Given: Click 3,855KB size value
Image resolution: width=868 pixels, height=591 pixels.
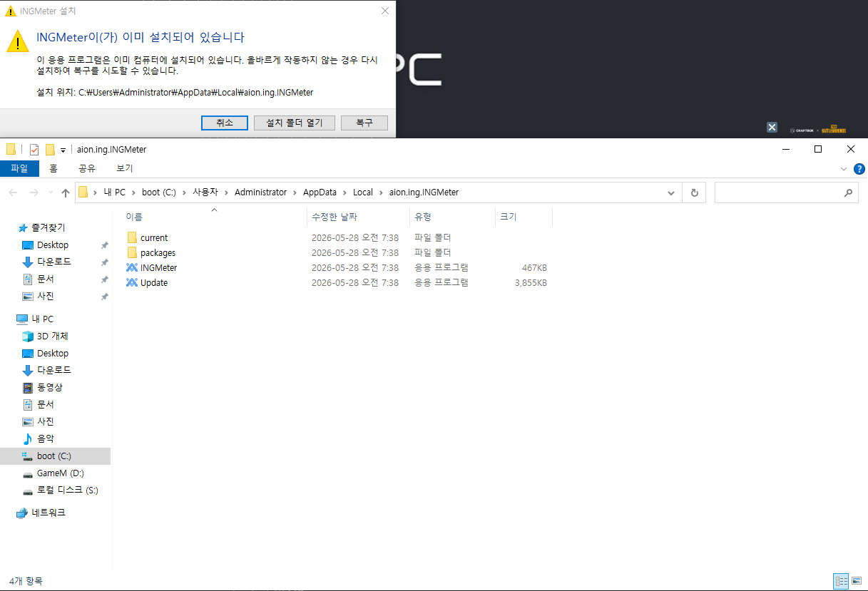Looking at the screenshot, I should tap(531, 282).
